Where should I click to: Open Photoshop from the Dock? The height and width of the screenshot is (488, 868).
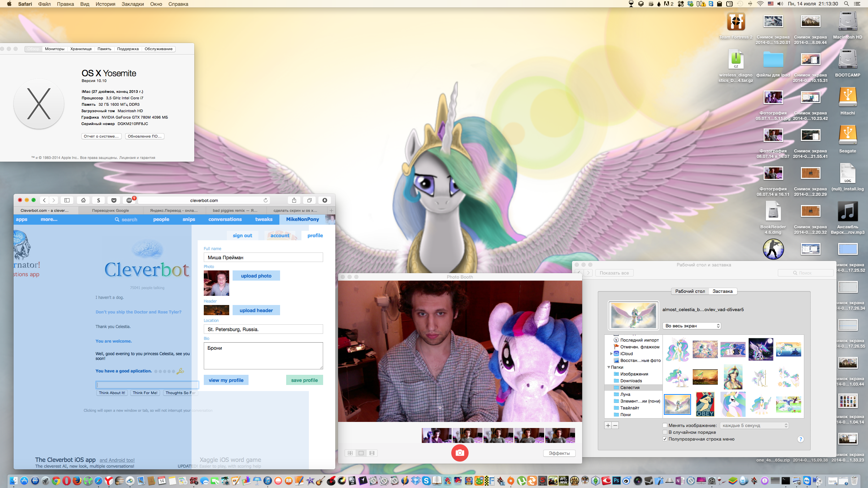616,480
